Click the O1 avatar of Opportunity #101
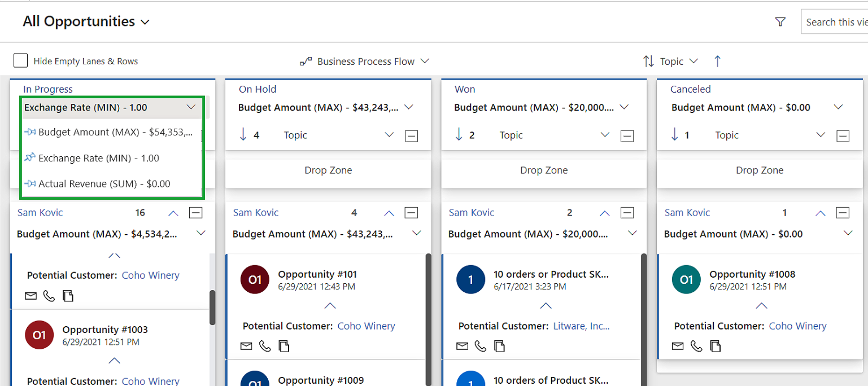The image size is (868, 386). (x=255, y=280)
